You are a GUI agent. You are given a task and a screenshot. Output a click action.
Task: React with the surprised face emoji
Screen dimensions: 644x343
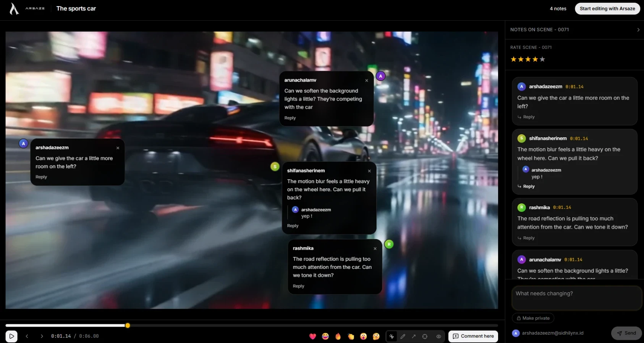(363, 336)
